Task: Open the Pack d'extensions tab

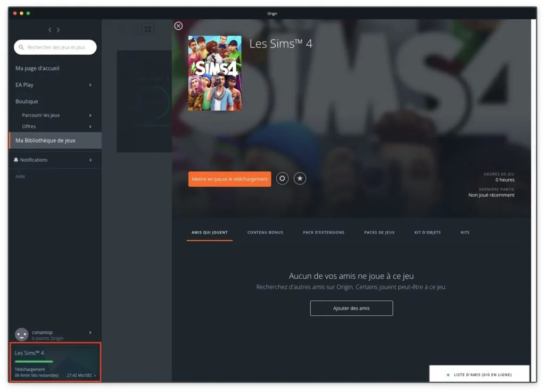Action: point(324,232)
